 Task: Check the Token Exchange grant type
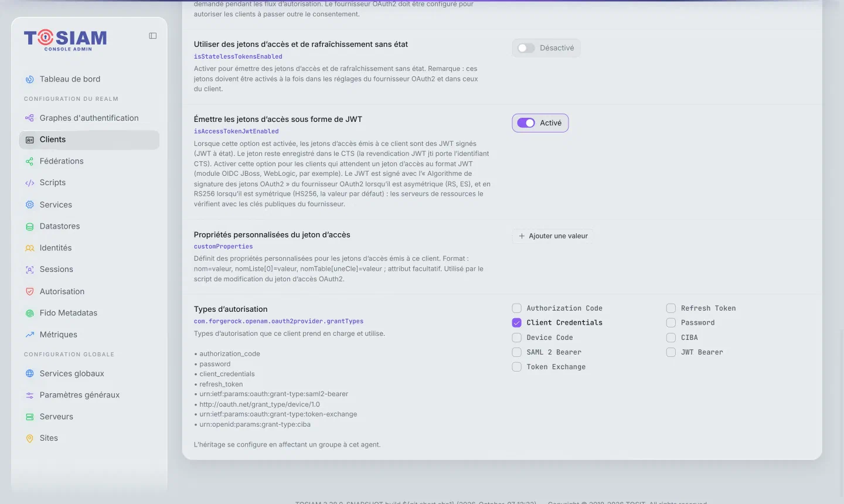[x=517, y=367]
